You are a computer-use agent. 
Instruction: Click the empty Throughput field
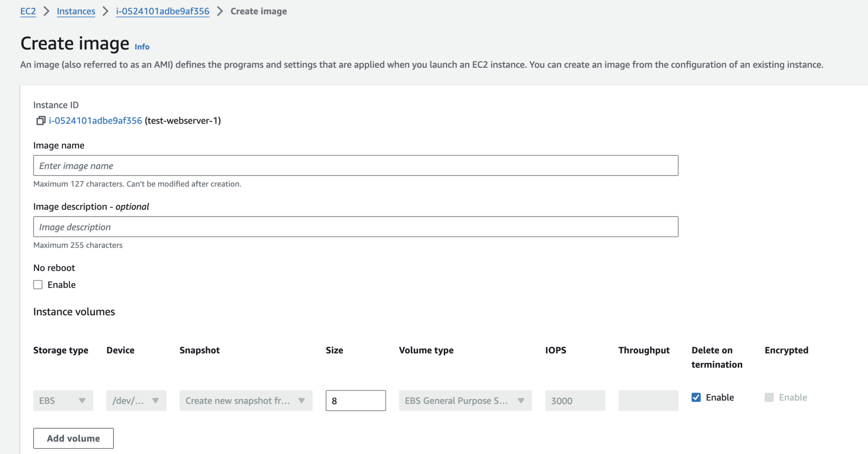(x=648, y=400)
